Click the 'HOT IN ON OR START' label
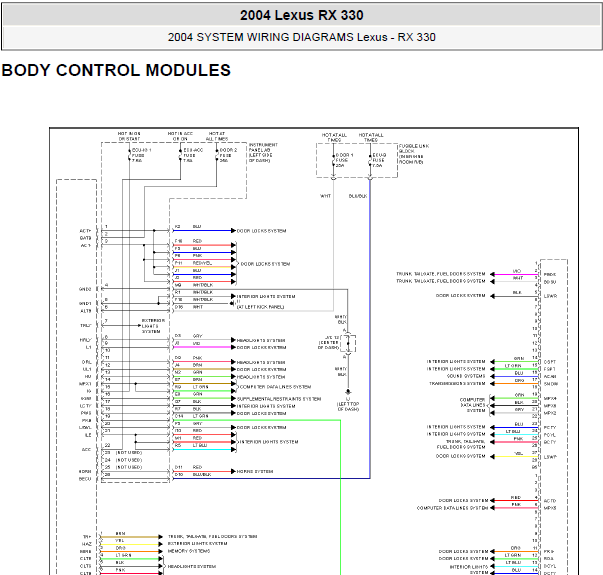Viewport: 603px width, 575px height. click(x=129, y=136)
